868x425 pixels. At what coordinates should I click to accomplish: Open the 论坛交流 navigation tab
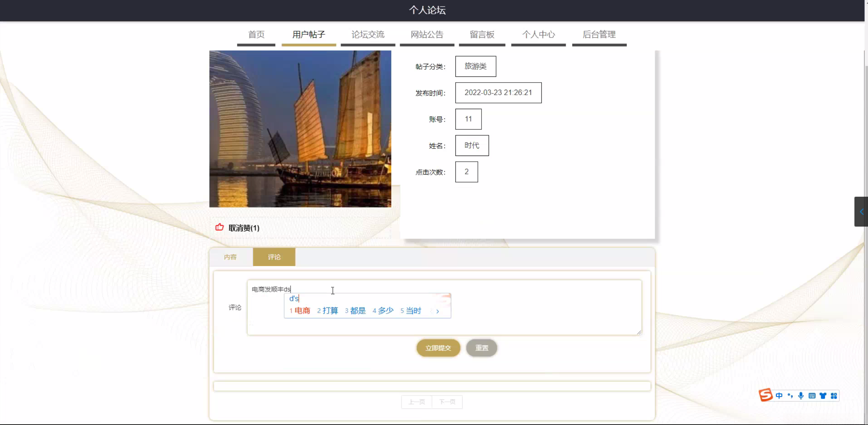click(x=368, y=35)
